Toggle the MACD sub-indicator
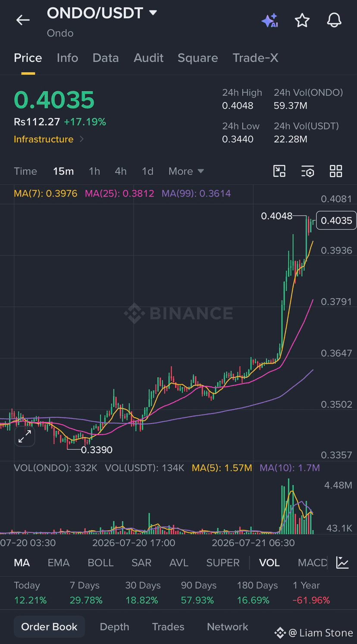The height and width of the screenshot is (644, 357). click(x=313, y=563)
